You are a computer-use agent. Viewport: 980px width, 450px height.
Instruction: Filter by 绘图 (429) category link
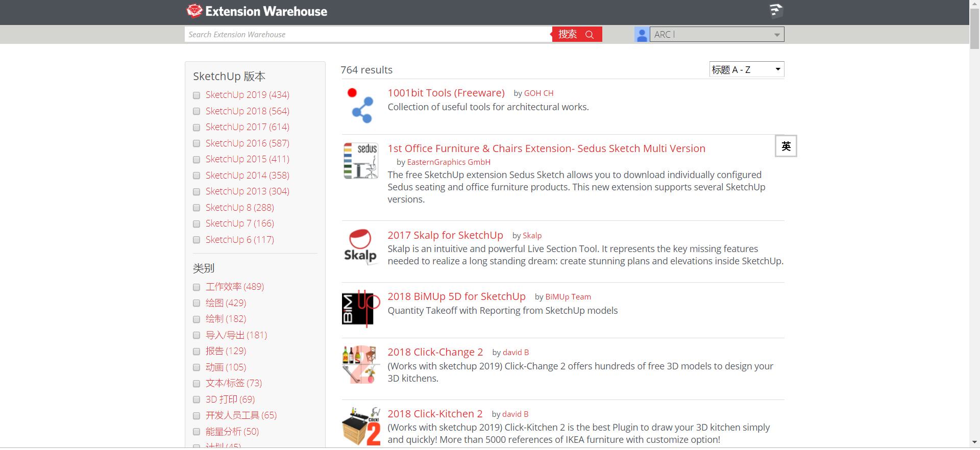pos(226,303)
